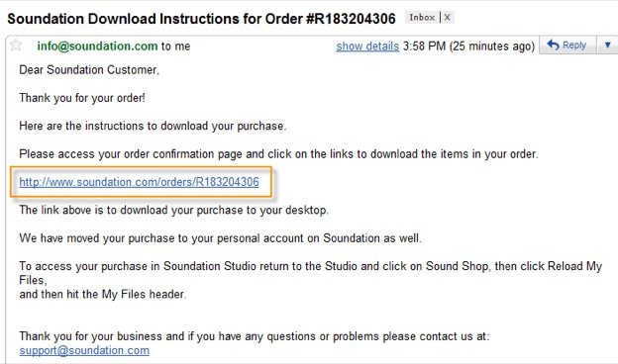Open the dropdown arrow beside Reply
This screenshot has height=364, width=618.
[x=607, y=45]
